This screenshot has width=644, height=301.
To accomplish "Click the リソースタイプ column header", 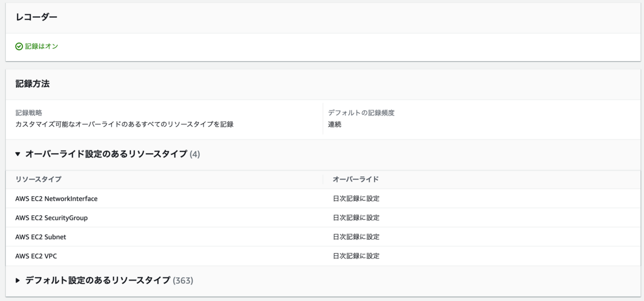I will click(x=38, y=179).
